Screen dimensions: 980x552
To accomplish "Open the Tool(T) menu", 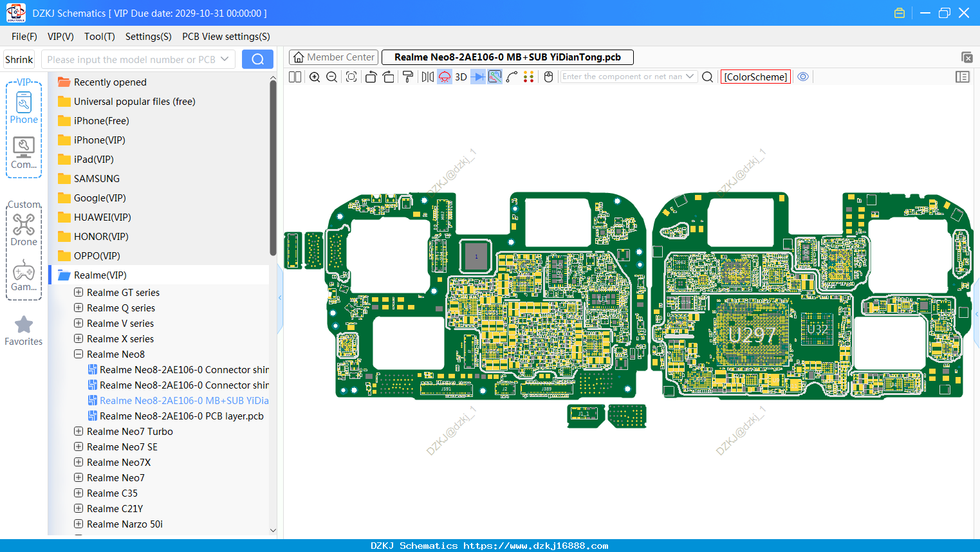I will 100,37.
